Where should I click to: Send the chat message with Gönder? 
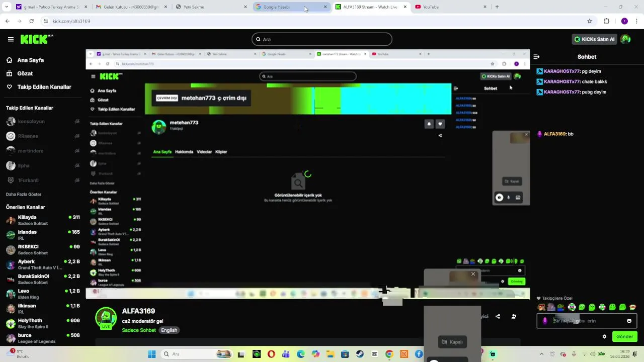click(x=624, y=336)
